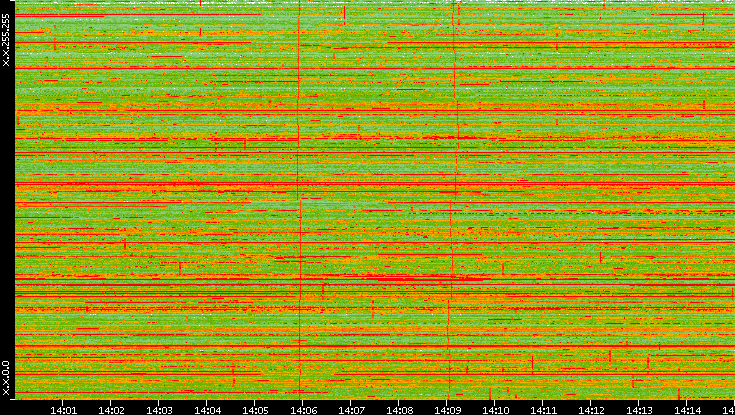
Task: Select the 14:07 time axis label
Action: 350,410
